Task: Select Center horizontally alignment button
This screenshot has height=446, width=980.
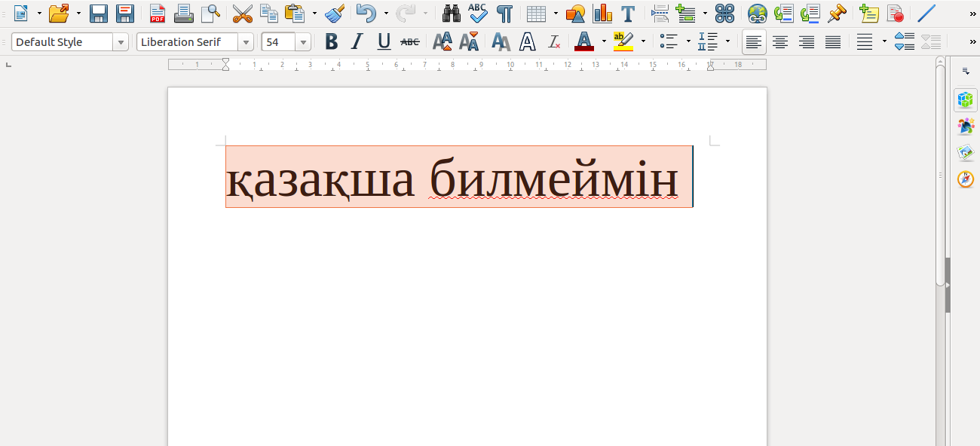Action: point(780,42)
